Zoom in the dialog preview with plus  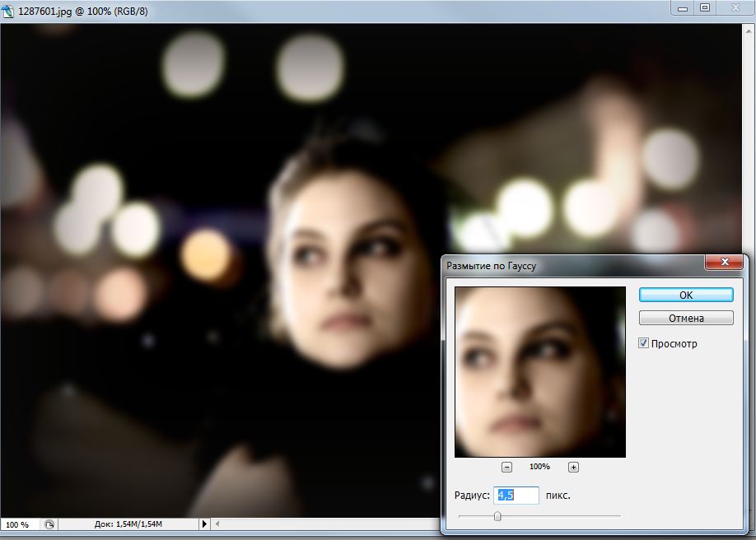[573, 467]
